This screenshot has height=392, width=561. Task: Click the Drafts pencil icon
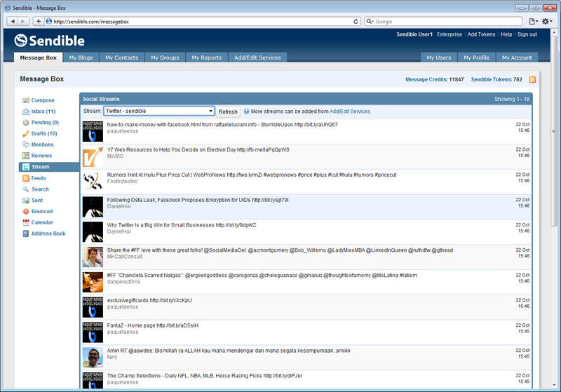click(x=26, y=134)
